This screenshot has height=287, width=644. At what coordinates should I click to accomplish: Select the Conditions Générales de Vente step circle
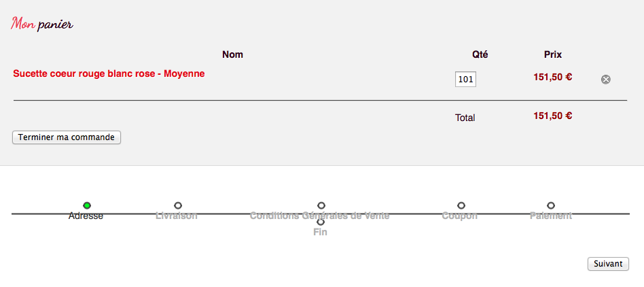321,205
